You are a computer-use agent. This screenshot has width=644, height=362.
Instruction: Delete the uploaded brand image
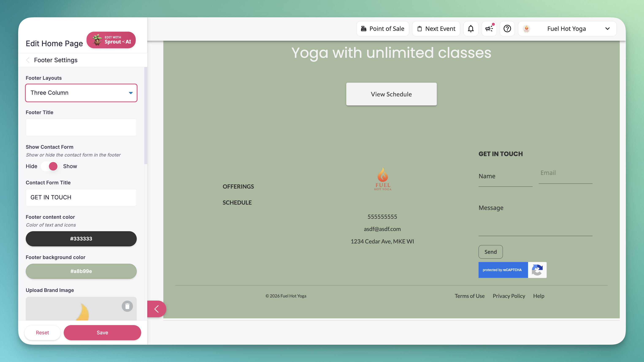point(127,306)
